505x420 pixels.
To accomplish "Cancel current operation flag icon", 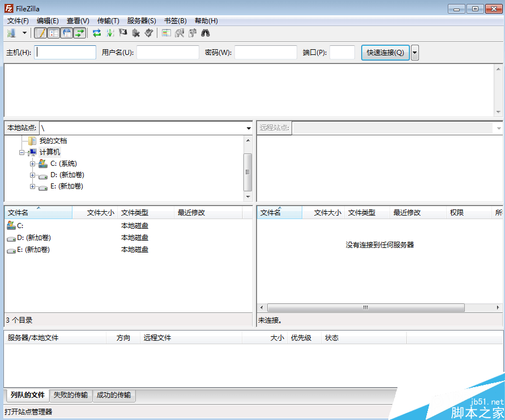I will pos(123,33).
